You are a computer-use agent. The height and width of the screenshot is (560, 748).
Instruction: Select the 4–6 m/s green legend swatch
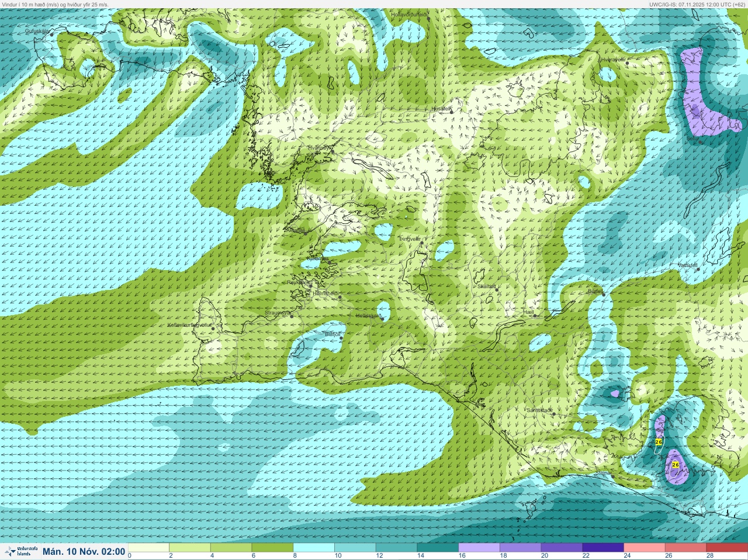coord(231,548)
